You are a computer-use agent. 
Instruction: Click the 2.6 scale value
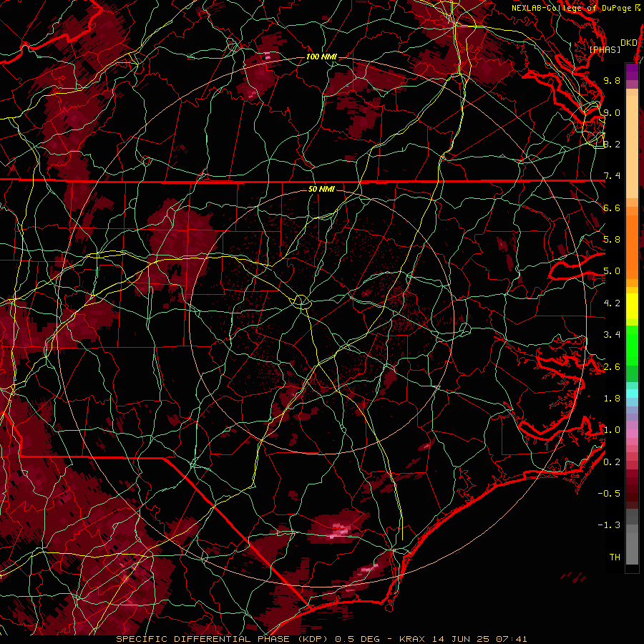click(x=612, y=367)
